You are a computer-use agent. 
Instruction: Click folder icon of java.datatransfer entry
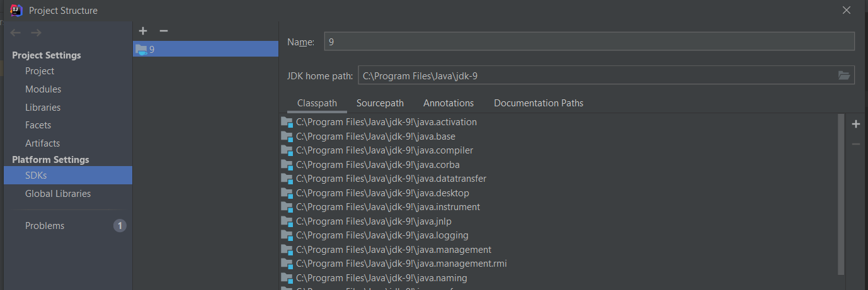click(x=287, y=179)
